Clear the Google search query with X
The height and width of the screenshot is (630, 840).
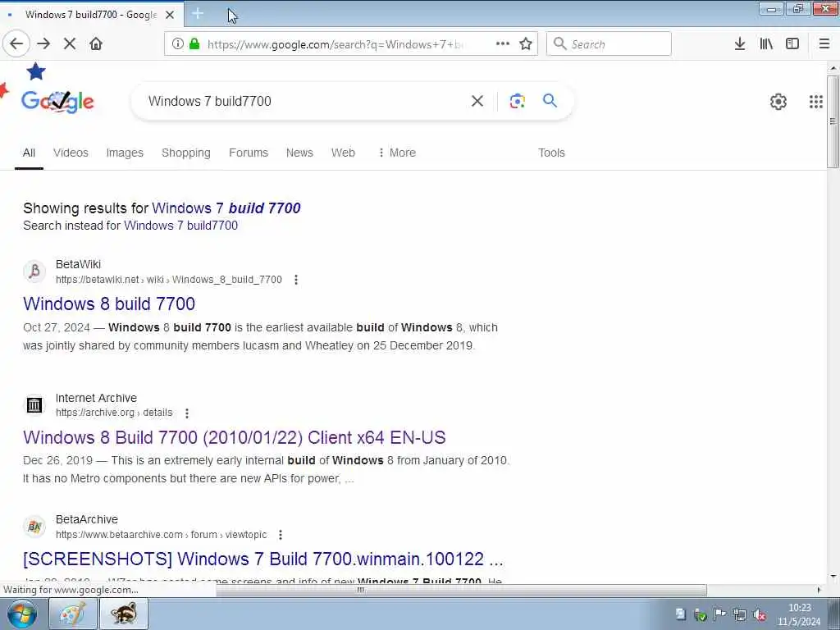[x=477, y=101]
